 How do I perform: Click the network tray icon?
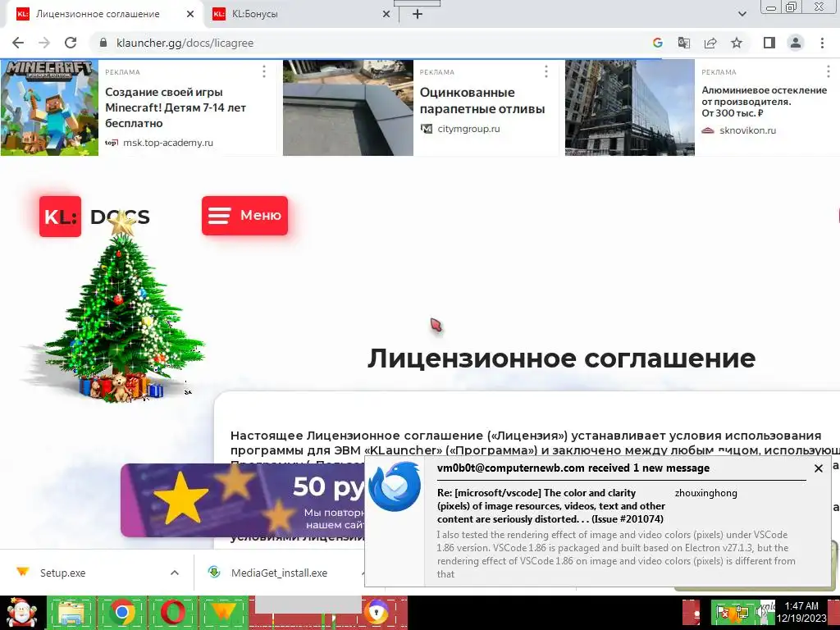(x=742, y=613)
